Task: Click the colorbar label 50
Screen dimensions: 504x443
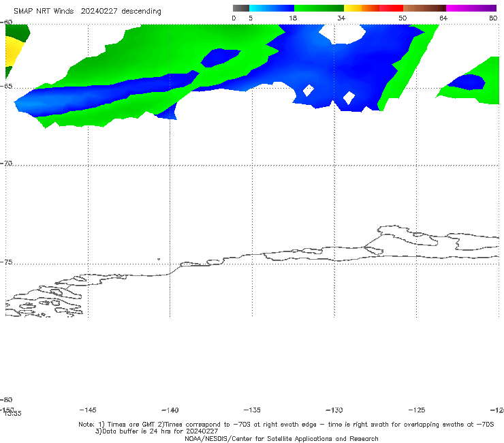Action: [403, 18]
